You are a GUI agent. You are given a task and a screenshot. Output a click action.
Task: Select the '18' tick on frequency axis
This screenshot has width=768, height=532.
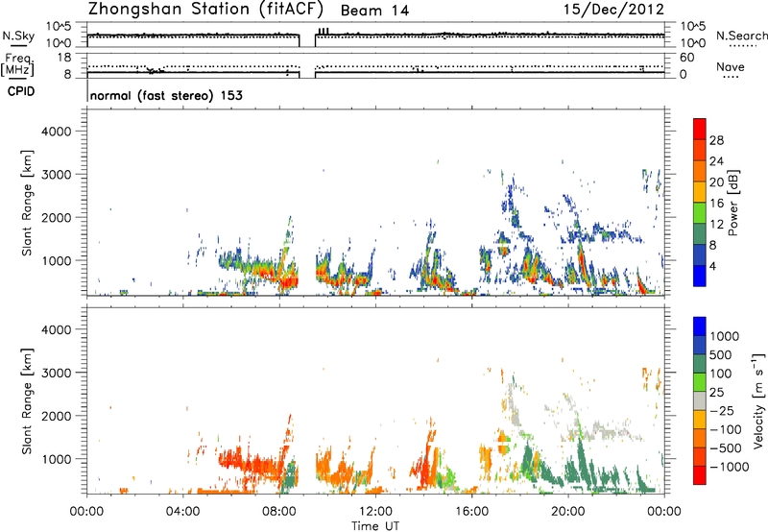(64, 58)
